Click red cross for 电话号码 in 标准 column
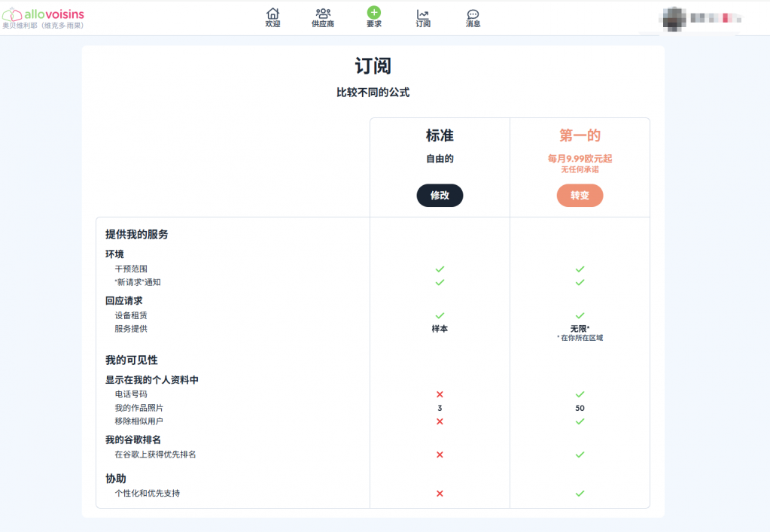Viewport: 770px width, 532px height. click(440, 394)
